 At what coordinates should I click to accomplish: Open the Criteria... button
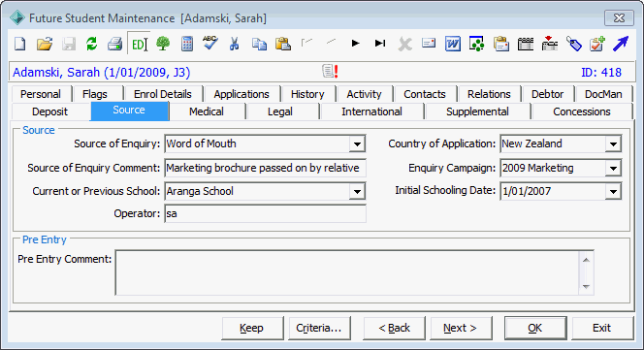click(x=319, y=328)
